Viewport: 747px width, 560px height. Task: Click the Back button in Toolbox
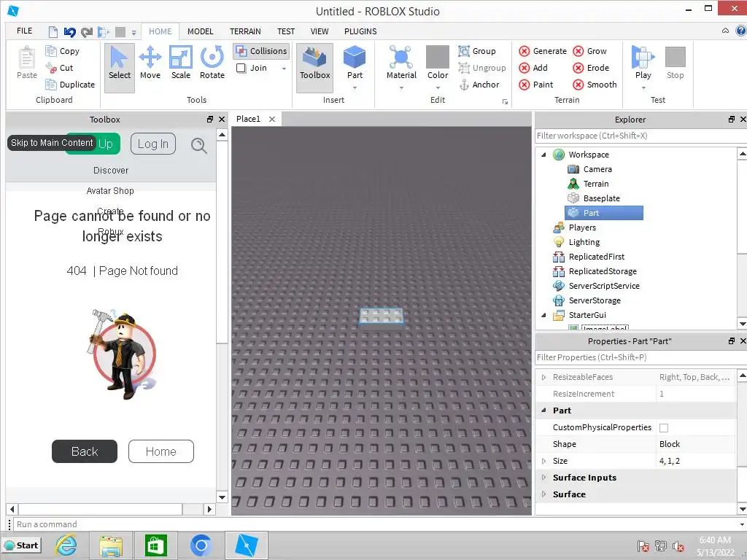(85, 451)
